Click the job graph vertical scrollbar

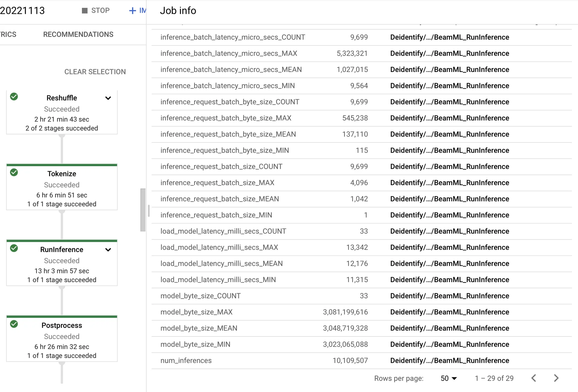[143, 210]
